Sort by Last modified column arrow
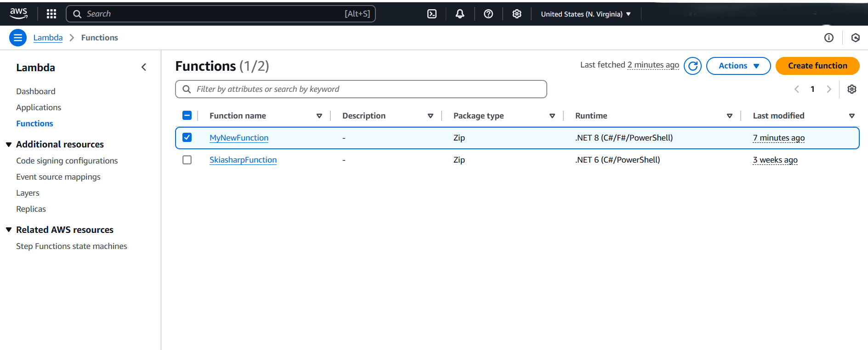This screenshot has width=868, height=350. pyautogui.click(x=852, y=116)
